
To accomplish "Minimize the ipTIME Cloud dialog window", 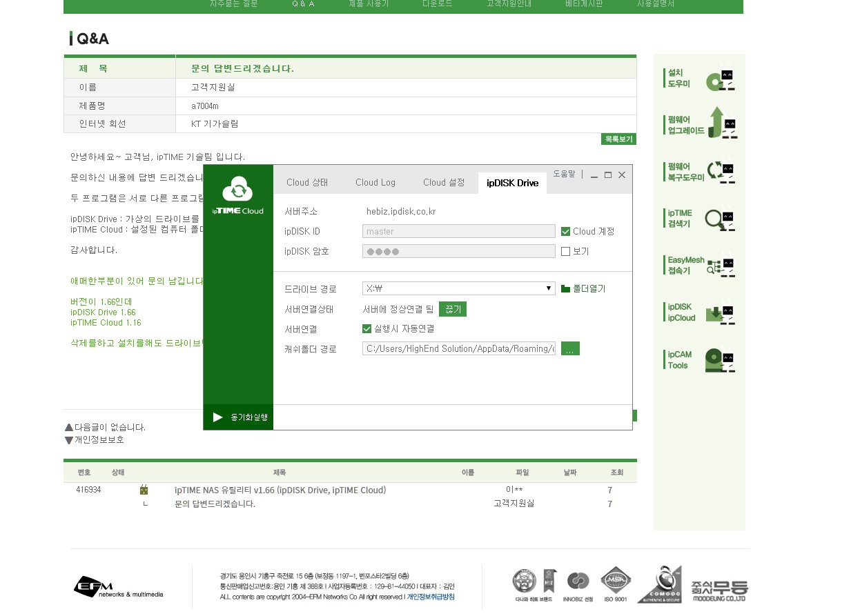I will coord(594,175).
